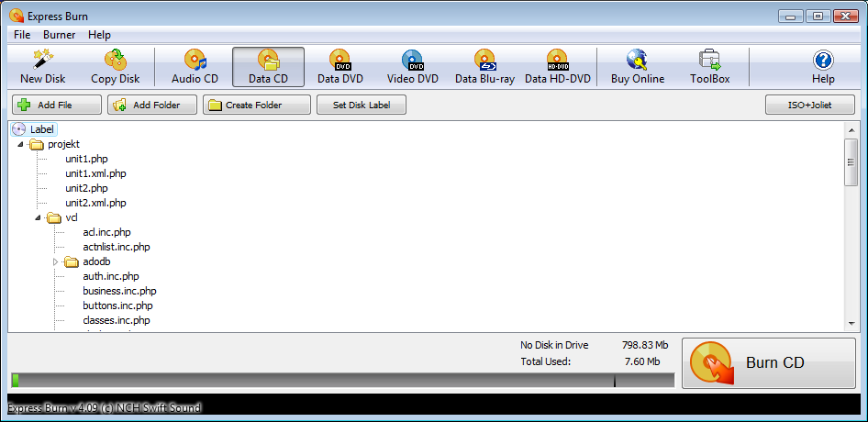
Task: Click Set Disk Label button
Action: click(362, 105)
